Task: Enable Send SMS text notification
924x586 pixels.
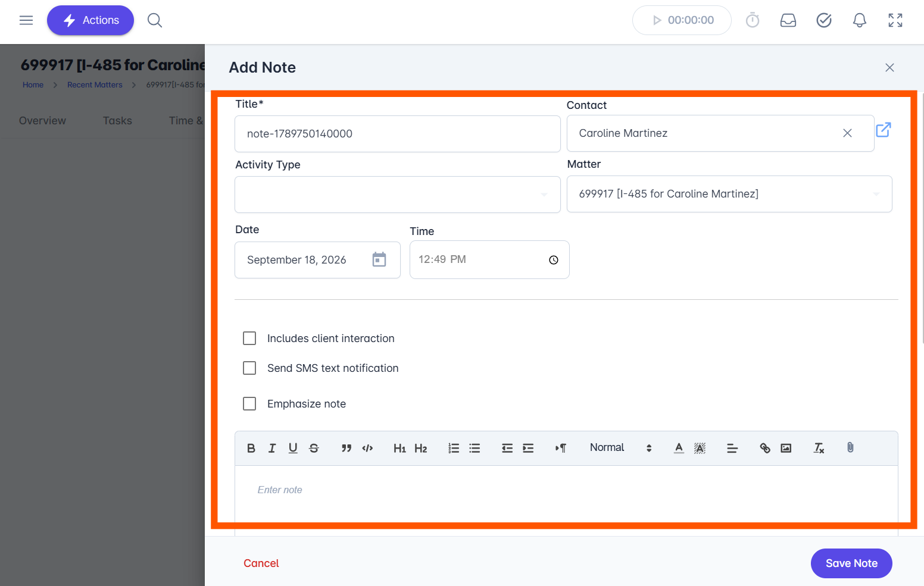Action: [249, 368]
